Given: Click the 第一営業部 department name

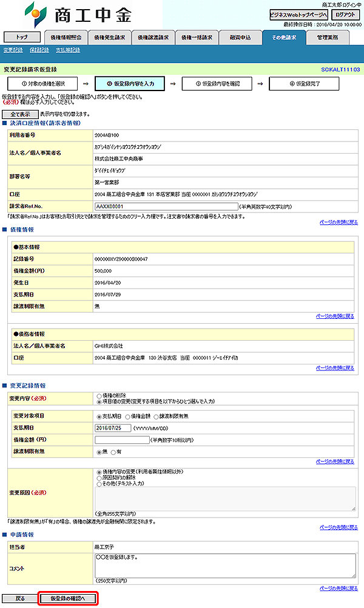Looking at the screenshot, I should (107, 183).
